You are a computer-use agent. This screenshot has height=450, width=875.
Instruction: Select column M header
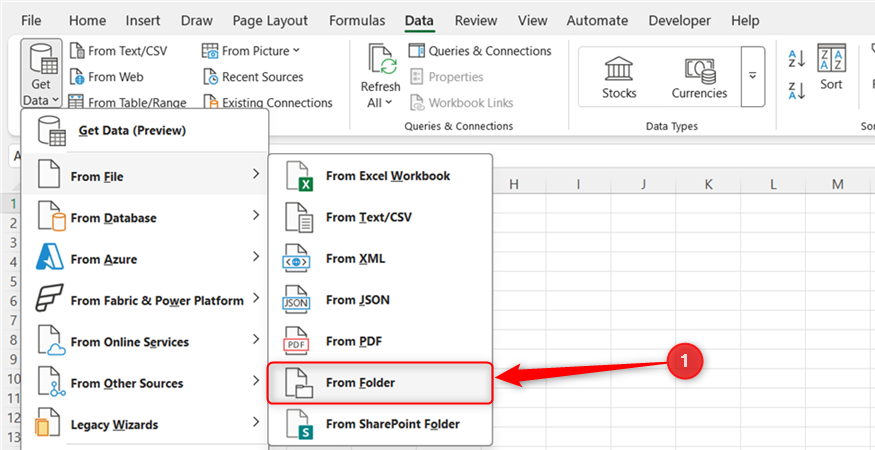[838, 184]
